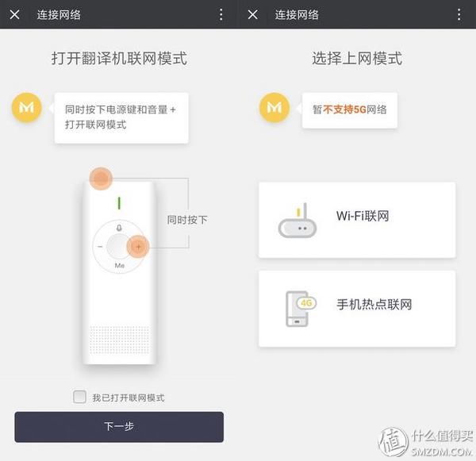This screenshot has height=461, width=476.
Task: Open the right screen's three-dot overflow menu
Action: pyautogui.click(x=459, y=14)
